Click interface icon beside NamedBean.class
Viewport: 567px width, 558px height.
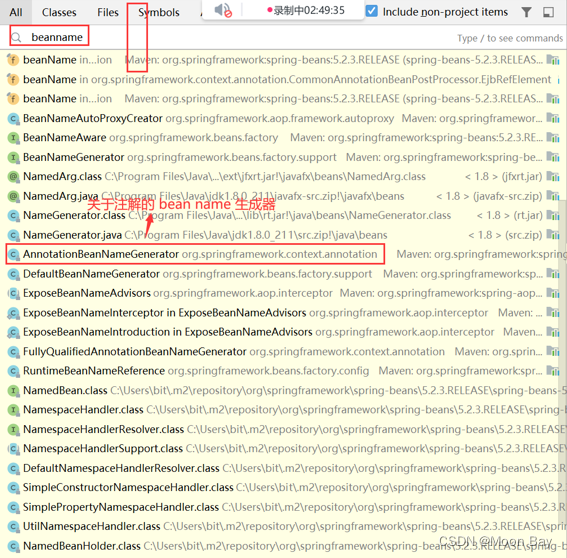coord(13,391)
